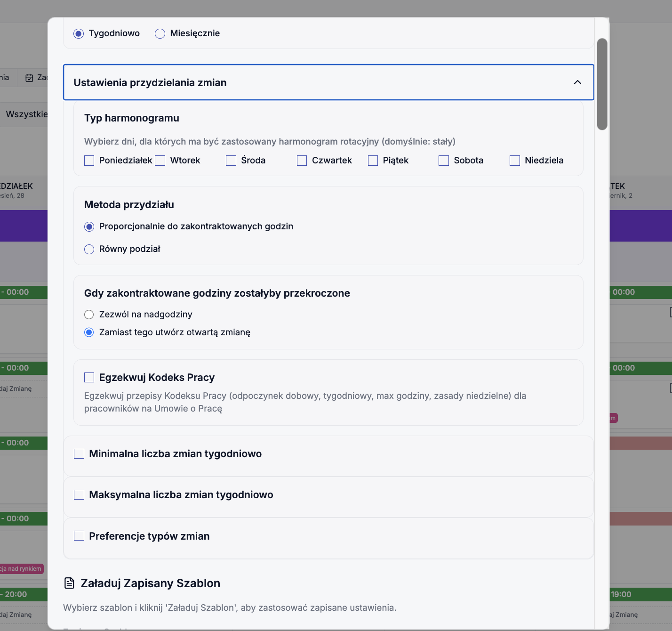Viewport: 672px width, 631px height.
Task: Enable Preferencje typów zmian checkbox
Action: tap(79, 536)
